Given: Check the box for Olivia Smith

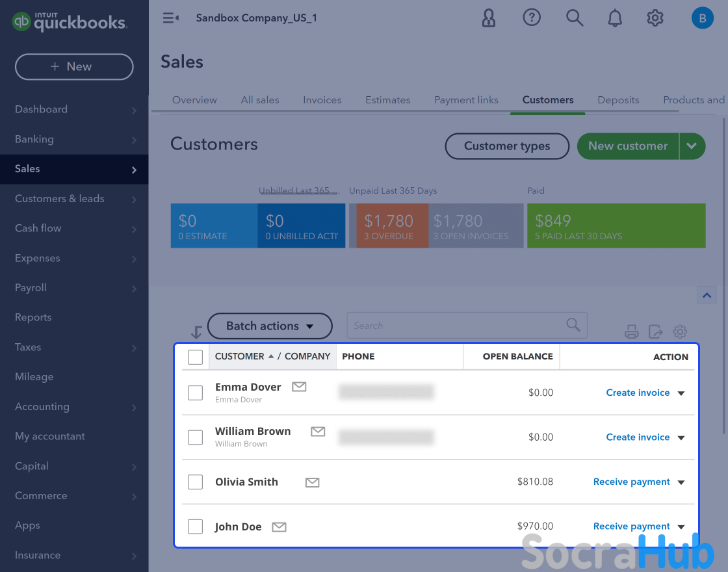Looking at the screenshot, I should [195, 482].
